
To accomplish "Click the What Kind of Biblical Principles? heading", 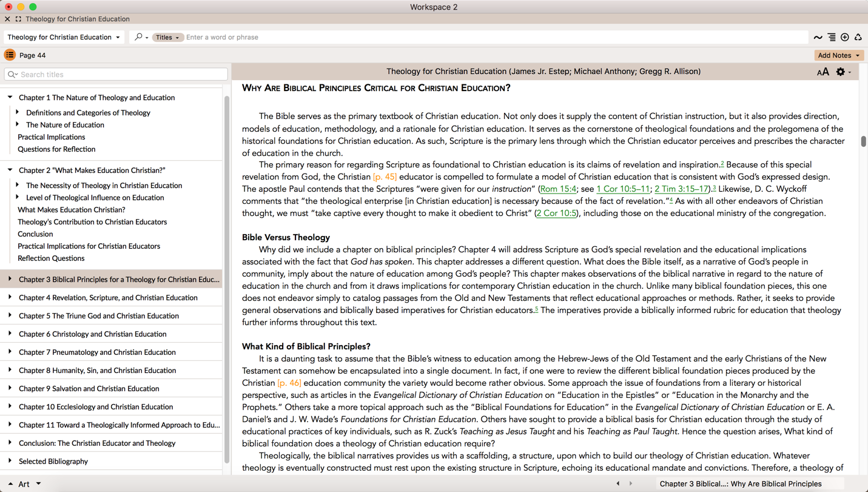I will (306, 346).
